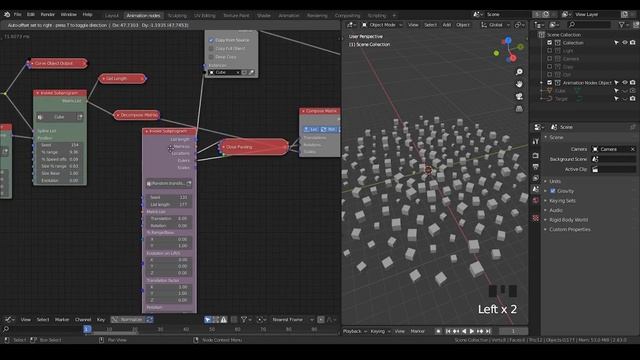Image resolution: width=640 pixels, height=360 pixels.
Task: Click the pan hand gizmo icon
Action: pos(519,84)
